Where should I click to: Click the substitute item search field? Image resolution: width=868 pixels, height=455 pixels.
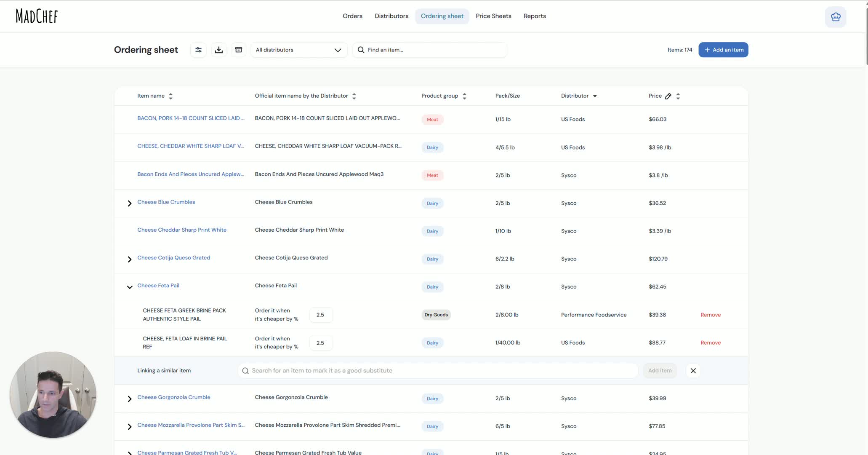tap(438, 371)
